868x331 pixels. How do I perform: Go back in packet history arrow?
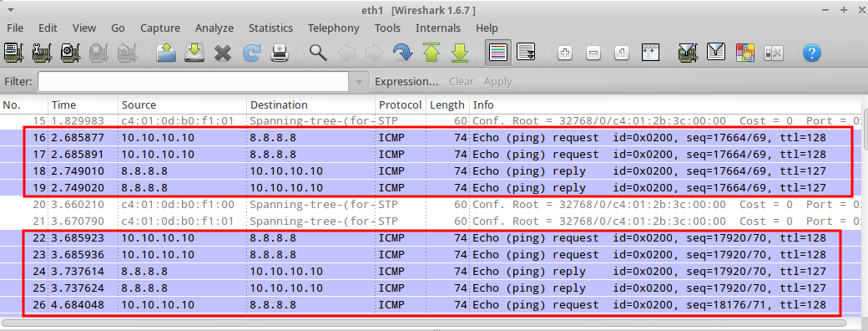[346, 53]
